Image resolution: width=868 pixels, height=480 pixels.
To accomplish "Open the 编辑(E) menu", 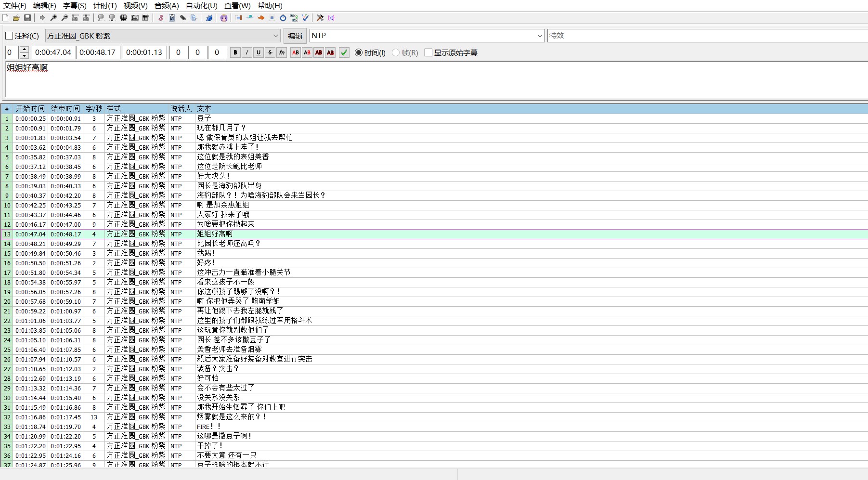I will pos(45,6).
